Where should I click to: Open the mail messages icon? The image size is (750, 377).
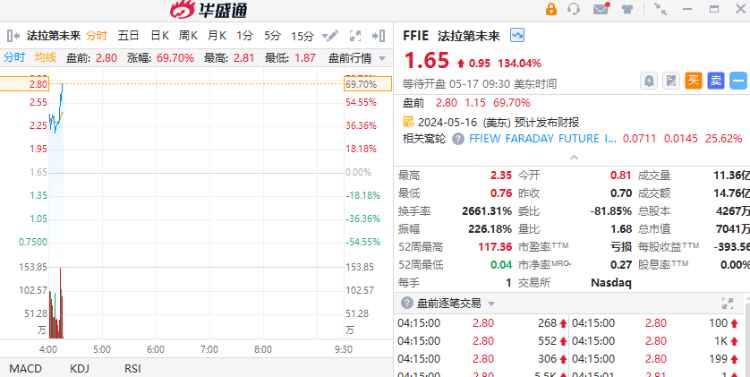[x=601, y=9]
